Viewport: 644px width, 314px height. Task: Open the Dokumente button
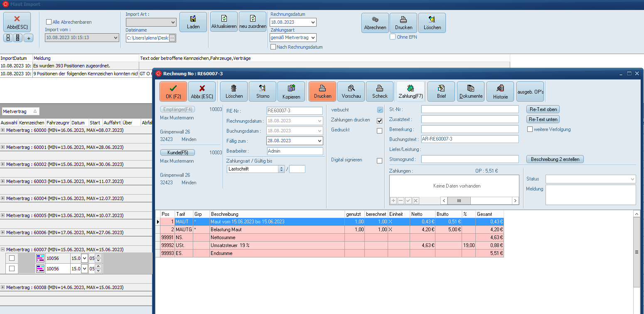(471, 91)
